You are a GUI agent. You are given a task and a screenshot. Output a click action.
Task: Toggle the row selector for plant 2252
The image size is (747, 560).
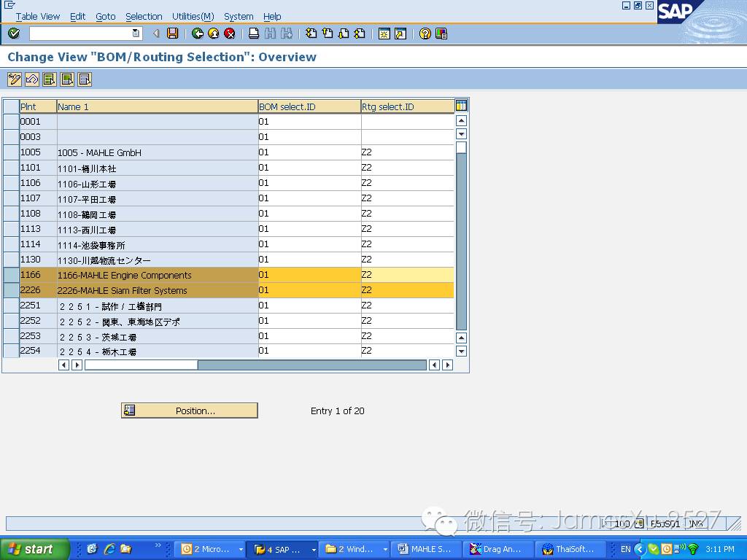point(11,321)
